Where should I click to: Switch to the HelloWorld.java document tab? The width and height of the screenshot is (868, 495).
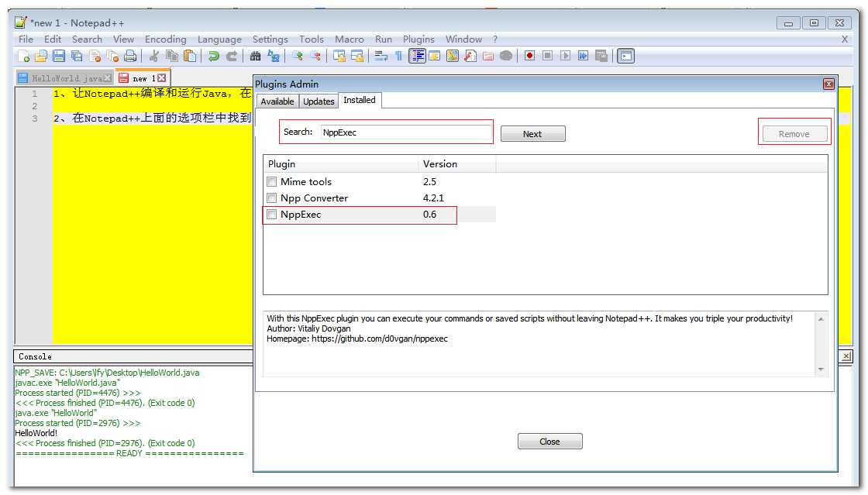point(66,78)
